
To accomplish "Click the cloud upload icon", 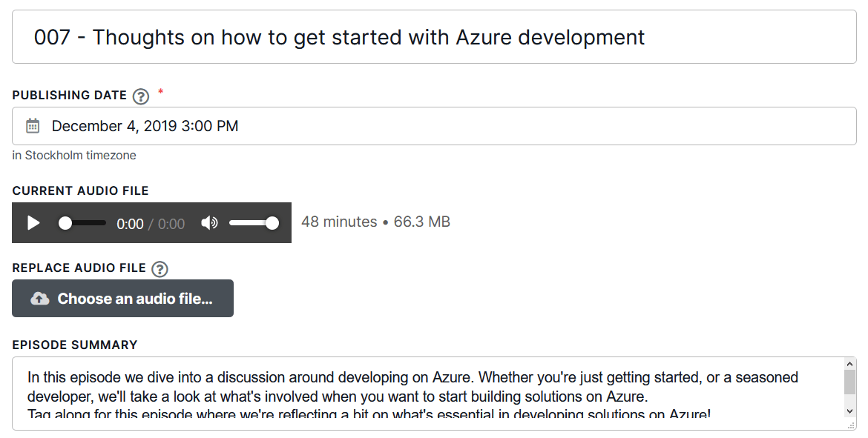I will point(39,299).
